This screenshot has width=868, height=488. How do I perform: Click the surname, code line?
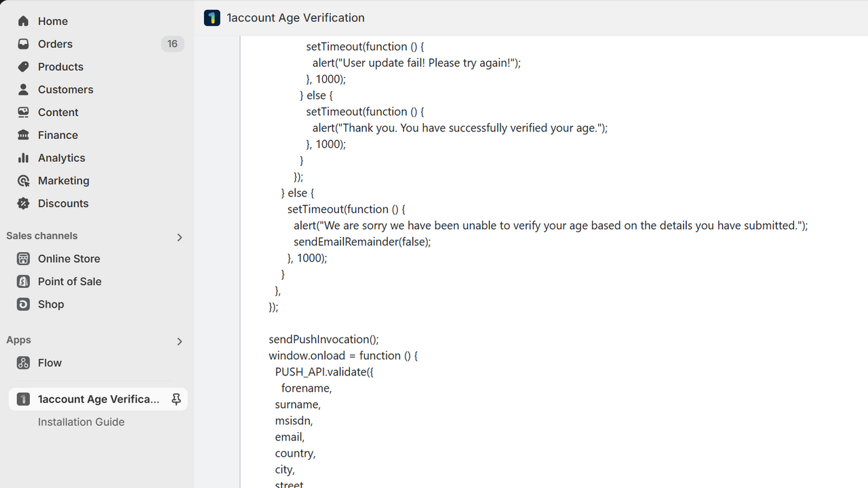[x=298, y=405]
